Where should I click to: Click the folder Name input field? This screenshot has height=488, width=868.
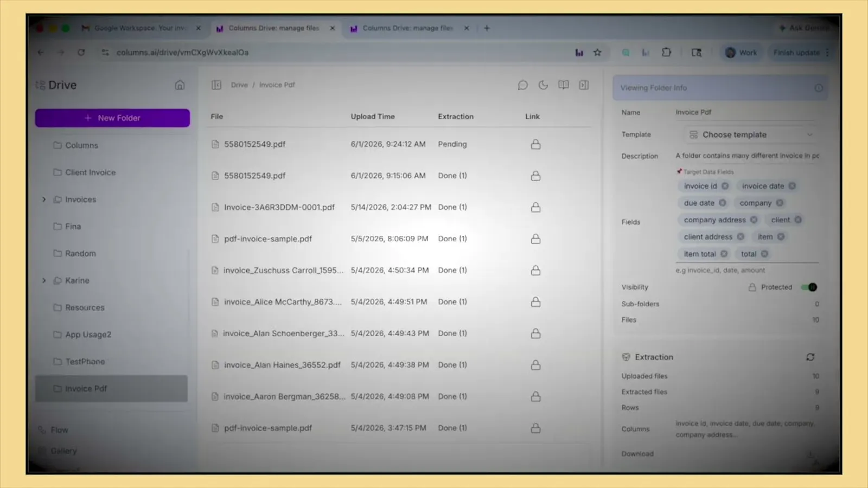click(x=745, y=112)
